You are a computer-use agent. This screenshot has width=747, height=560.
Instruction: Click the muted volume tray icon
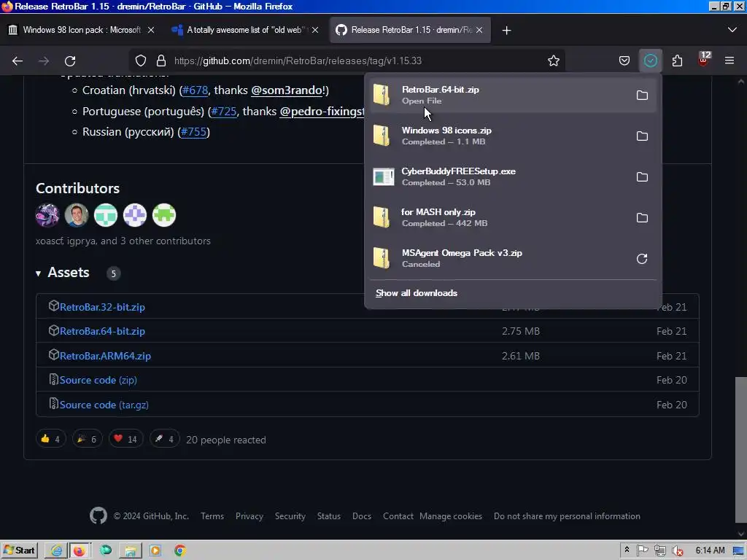[x=676, y=551]
